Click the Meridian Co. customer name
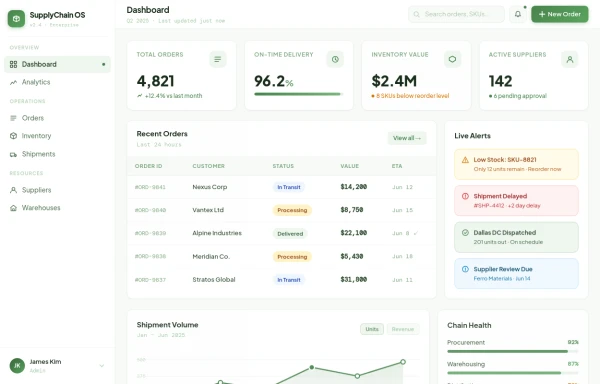Viewport: 600px width, 384px height. tap(211, 257)
